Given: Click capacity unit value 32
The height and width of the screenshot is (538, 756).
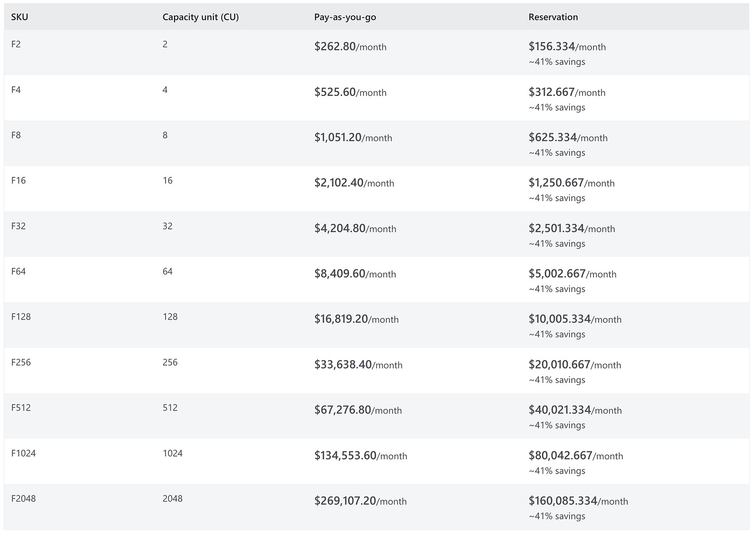Looking at the screenshot, I should (167, 226).
